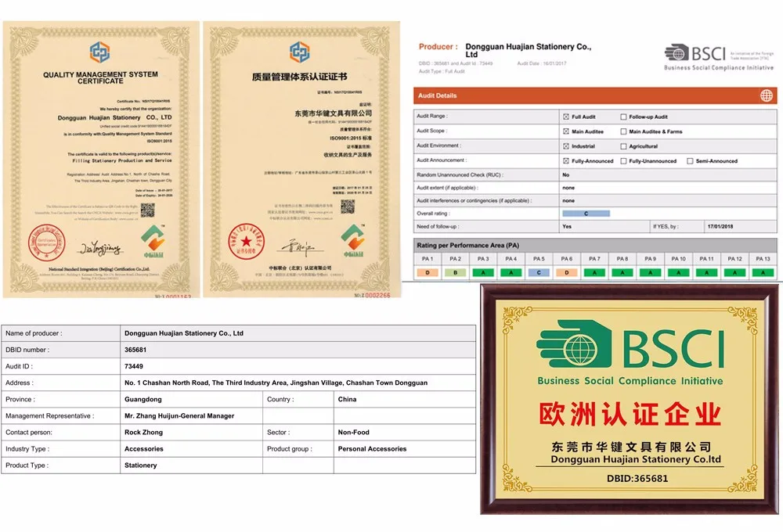Click the Product group value Personal Accessories

pyautogui.click(x=372, y=448)
